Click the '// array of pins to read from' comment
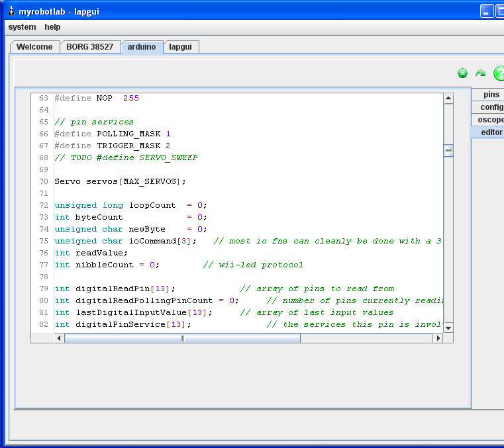The height and width of the screenshot is (448, 504). click(x=317, y=289)
